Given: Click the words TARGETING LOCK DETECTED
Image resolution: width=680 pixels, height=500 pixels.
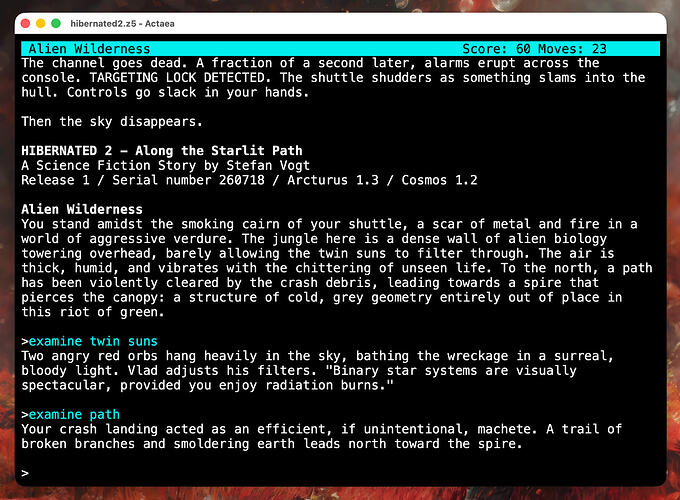Looking at the screenshot, I should (177, 78).
